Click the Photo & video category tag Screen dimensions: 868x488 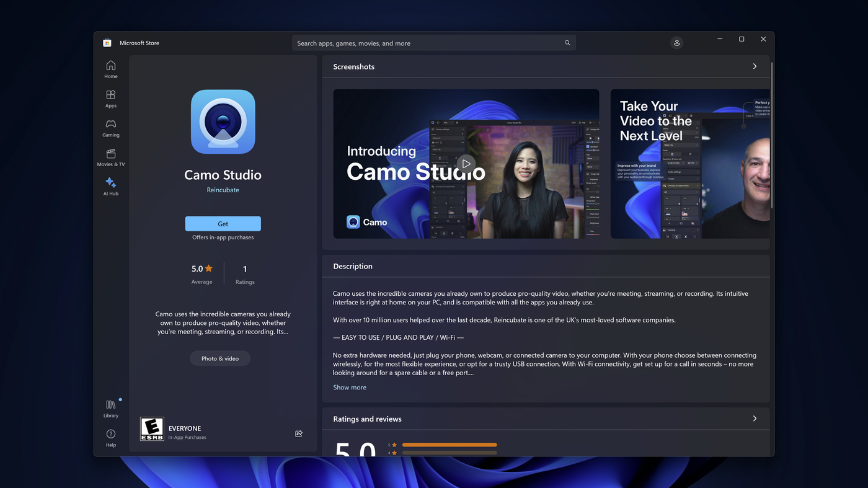click(x=220, y=358)
